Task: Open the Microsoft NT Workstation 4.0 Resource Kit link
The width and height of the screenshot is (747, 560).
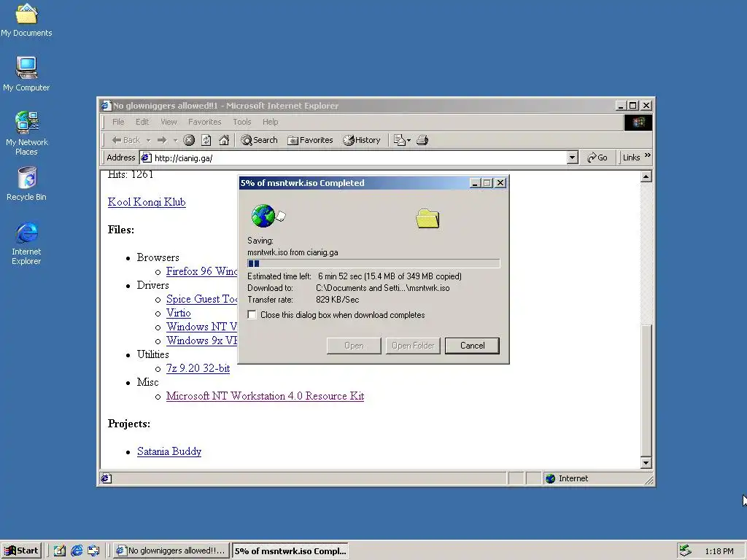Action: pos(265,396)
